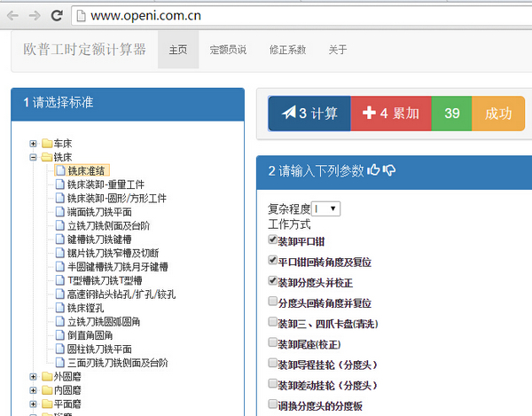The width and height of the screenshot is (532, 416).
Task: Click the browser back arrow
Action: (12, 15)
